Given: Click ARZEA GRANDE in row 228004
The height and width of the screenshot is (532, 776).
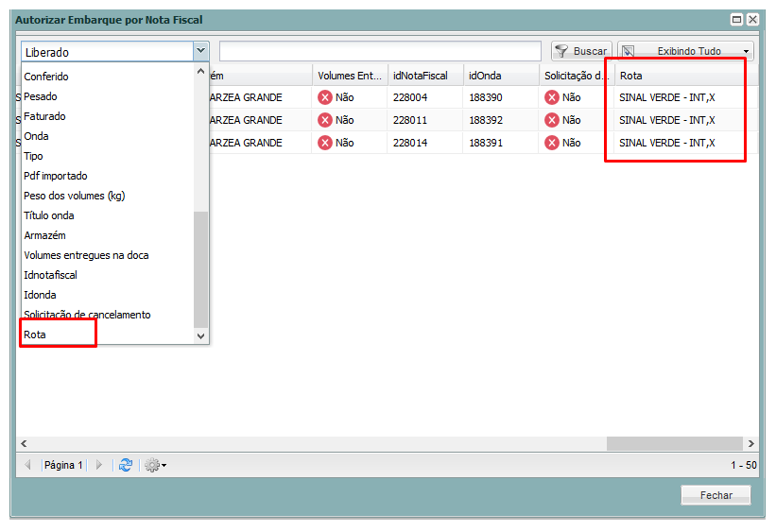Looking at the screenshot, I should [x=246, y=97].
